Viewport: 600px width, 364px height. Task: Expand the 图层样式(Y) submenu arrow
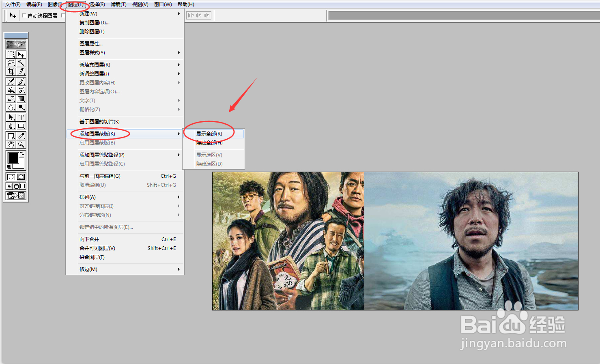pyautogui.click(x=178, y=53)
